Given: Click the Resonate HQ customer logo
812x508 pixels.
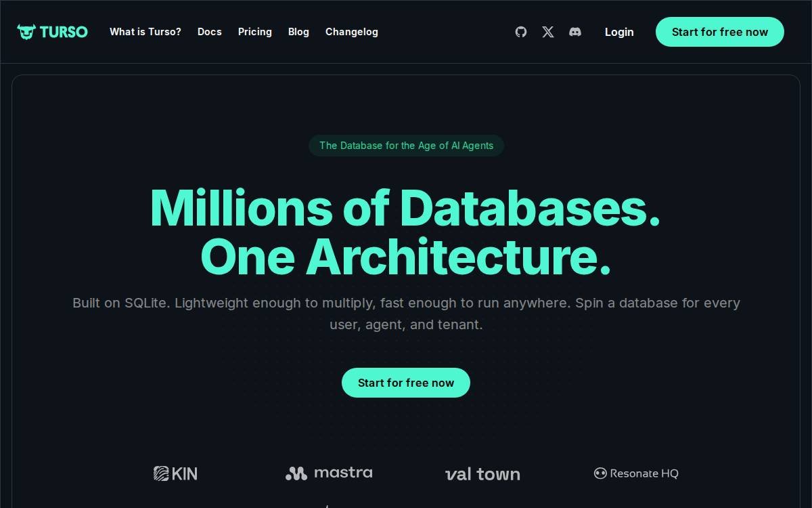Looking at the screenshot, I should [636, 473].
